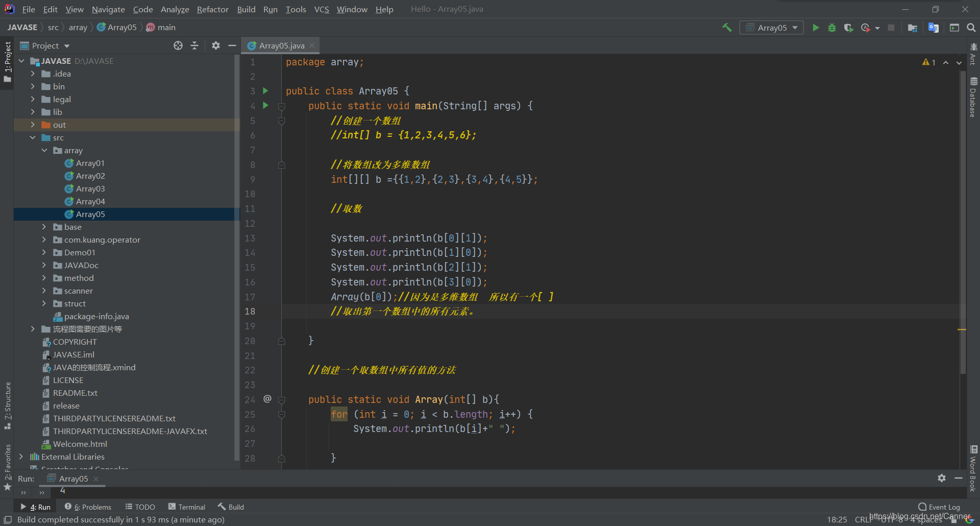This screenshot has width=980, height=526.
Task: Click the translate plugin icon
Action: tap(934, 28)
